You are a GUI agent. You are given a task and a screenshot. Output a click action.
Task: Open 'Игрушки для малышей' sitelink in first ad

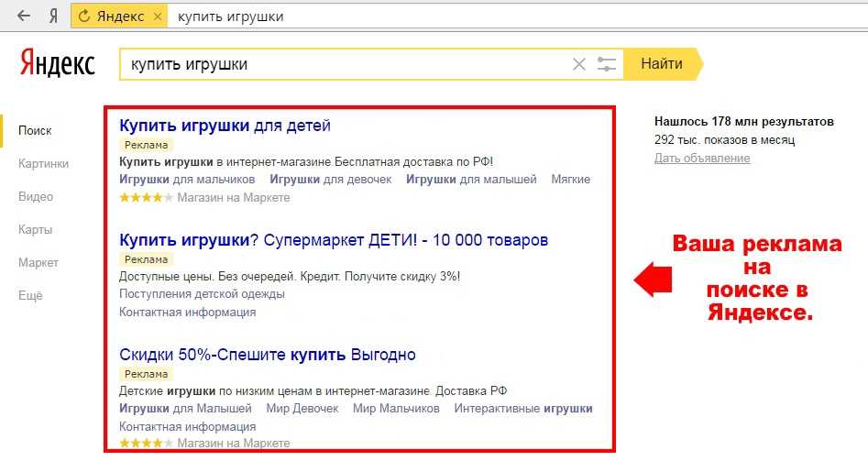471,180
